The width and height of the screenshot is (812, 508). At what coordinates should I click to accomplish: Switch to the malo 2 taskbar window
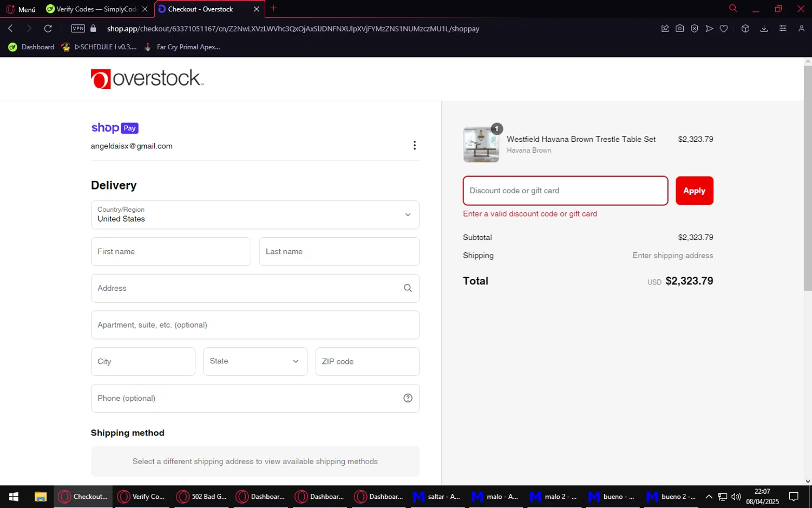pyautogui.click(x=554, y=497)
